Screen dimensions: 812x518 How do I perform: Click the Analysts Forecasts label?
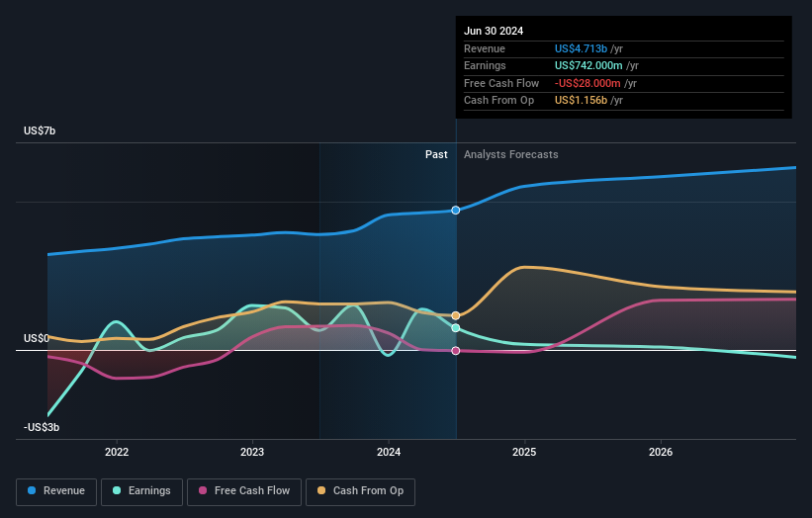[510, 155]
